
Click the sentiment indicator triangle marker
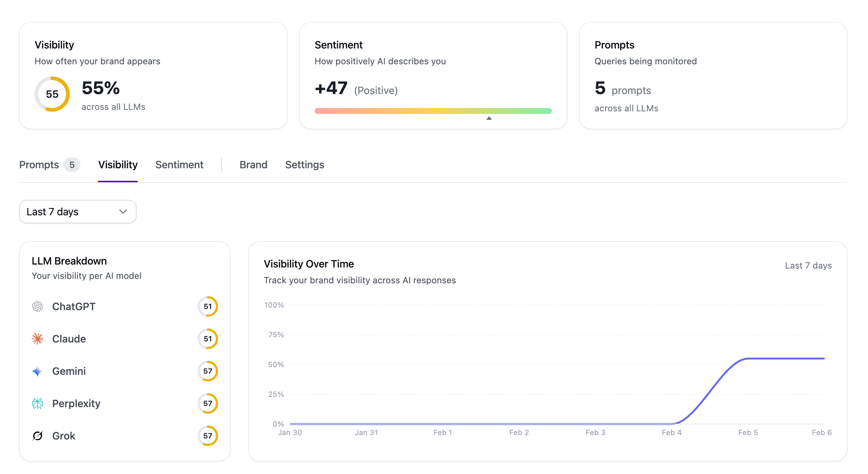click(489, 118)
